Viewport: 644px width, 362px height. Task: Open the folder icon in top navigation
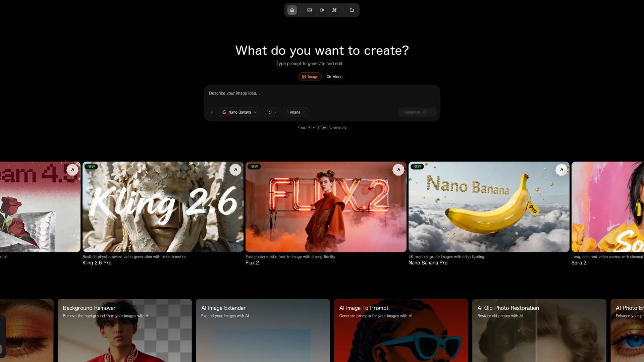click(352, 10)
